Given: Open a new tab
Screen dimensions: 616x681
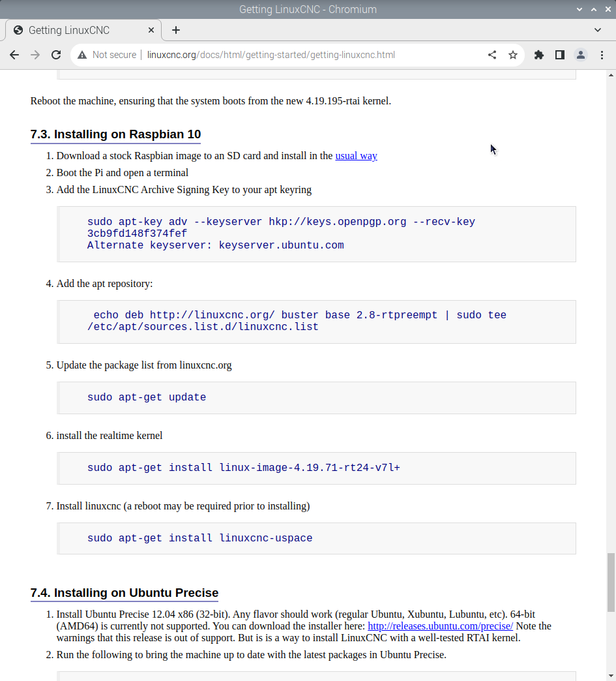Looking at the screenshot, I should pos(176,30).
